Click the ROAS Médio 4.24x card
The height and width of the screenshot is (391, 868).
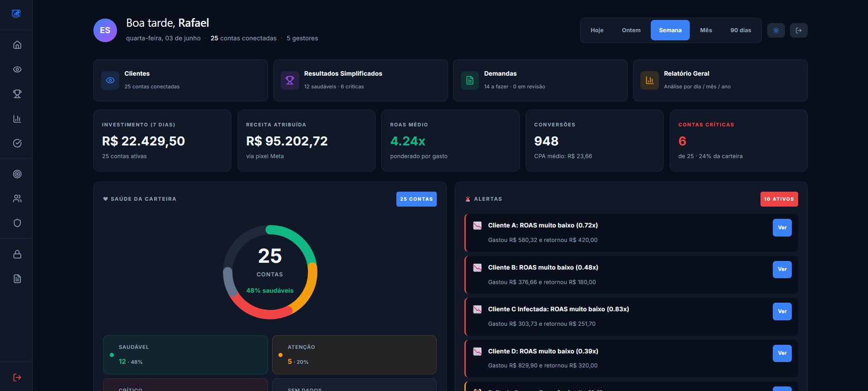coord(450,140)
